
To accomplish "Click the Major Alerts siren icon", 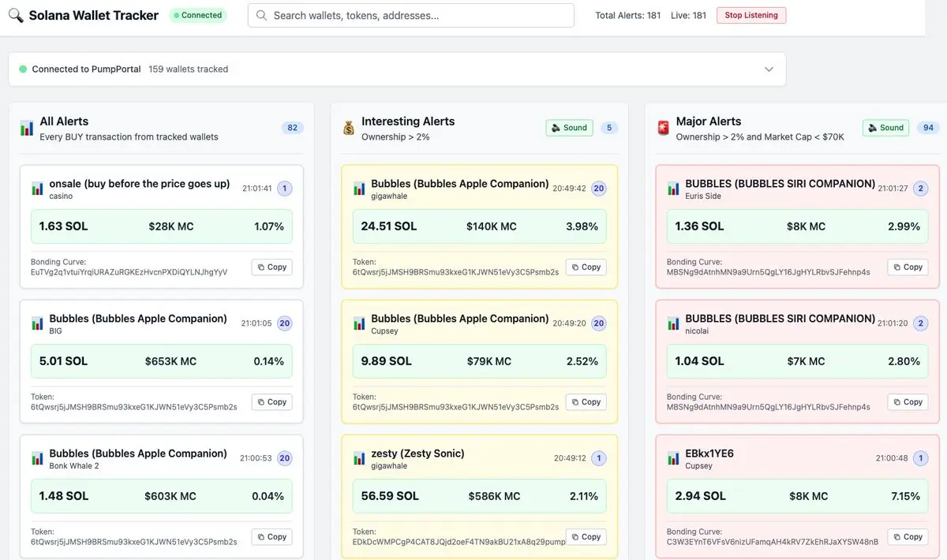I will tap(663, 128).
